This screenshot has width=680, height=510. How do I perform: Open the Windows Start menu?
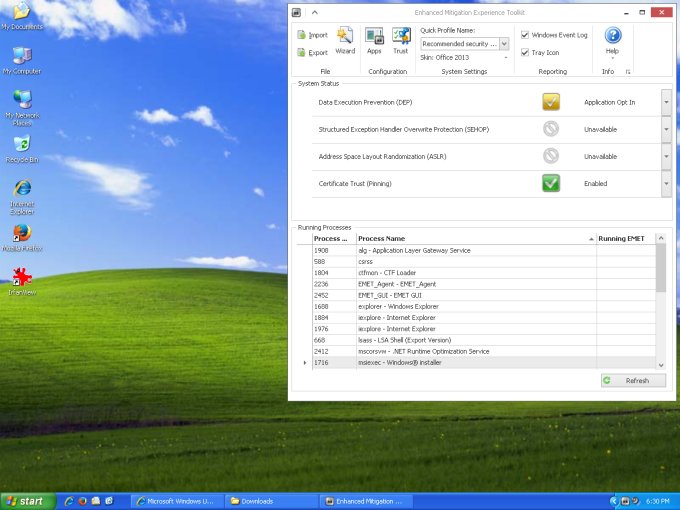click(x=28, y=501)
